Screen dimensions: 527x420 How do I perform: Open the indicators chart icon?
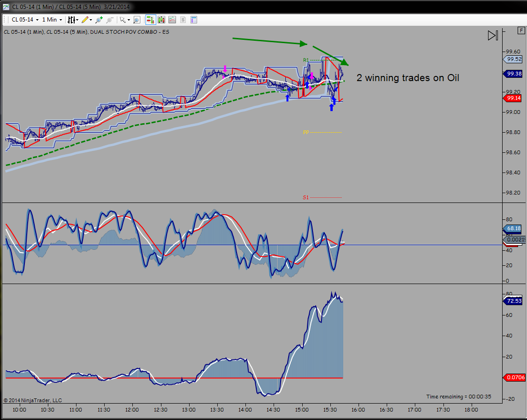(x=172, y=20)
